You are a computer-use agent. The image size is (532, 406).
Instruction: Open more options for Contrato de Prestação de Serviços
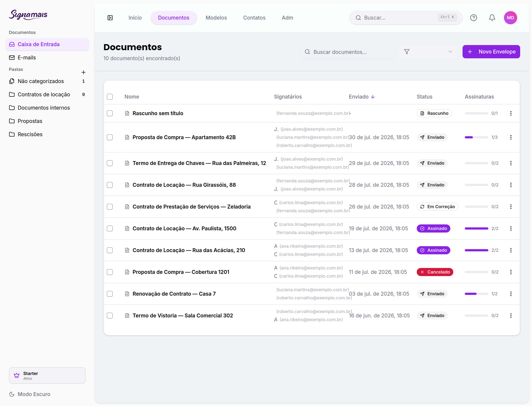pos(511,207)
